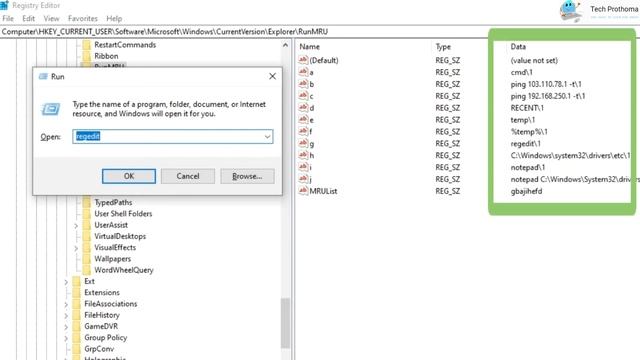Viewport: 640px width, 360px height.
Task: Click the User Shell Folders folder icon
Action: point(87,213)
